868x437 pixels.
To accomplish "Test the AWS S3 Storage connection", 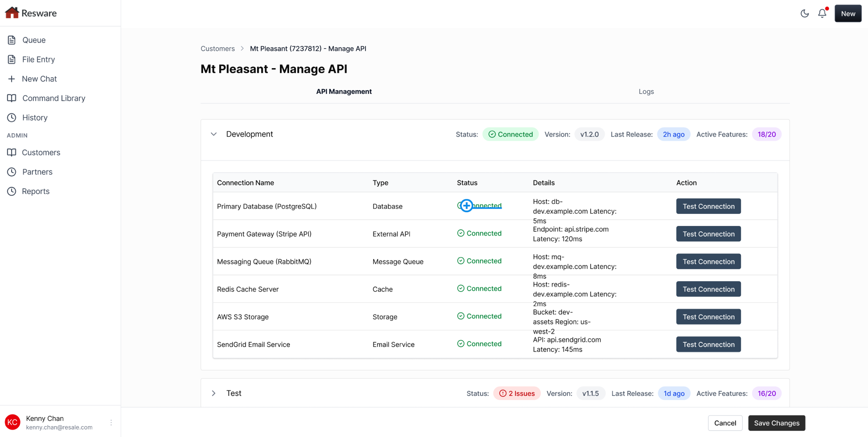I will pos(708,317).
